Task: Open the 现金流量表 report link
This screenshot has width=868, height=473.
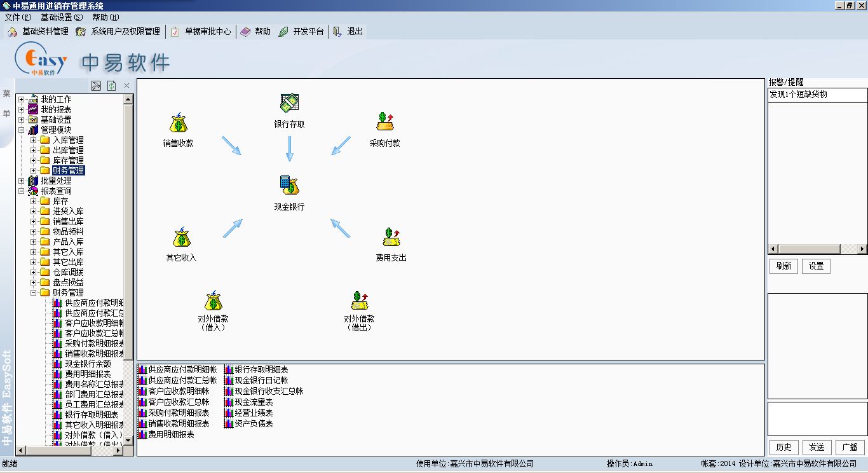Action: click(254, 402)
